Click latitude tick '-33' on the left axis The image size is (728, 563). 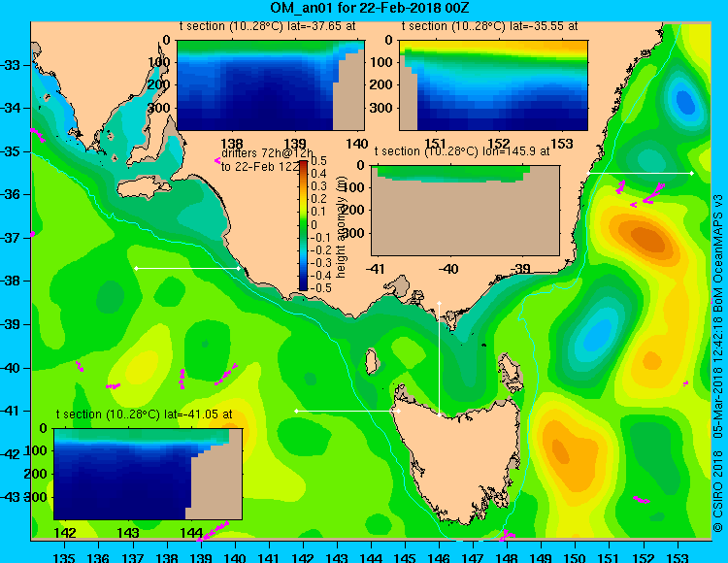[x=11, y=65]
